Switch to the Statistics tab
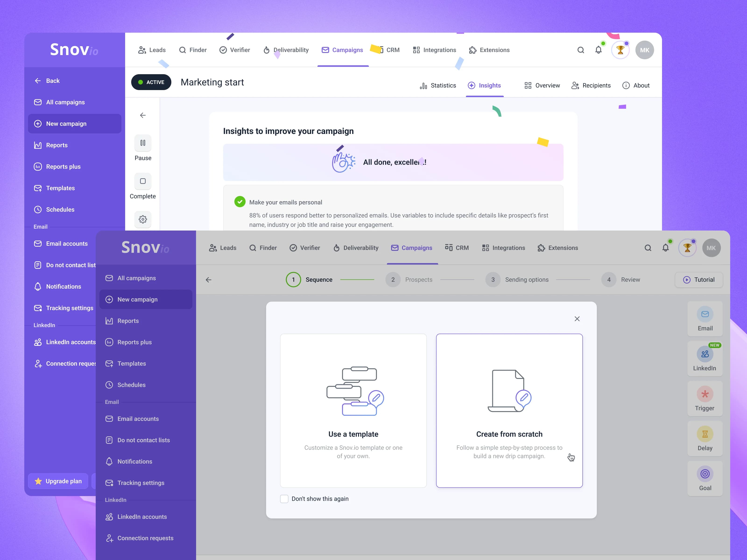This screenshot has height=560, width=747. [x=438, y=85]
